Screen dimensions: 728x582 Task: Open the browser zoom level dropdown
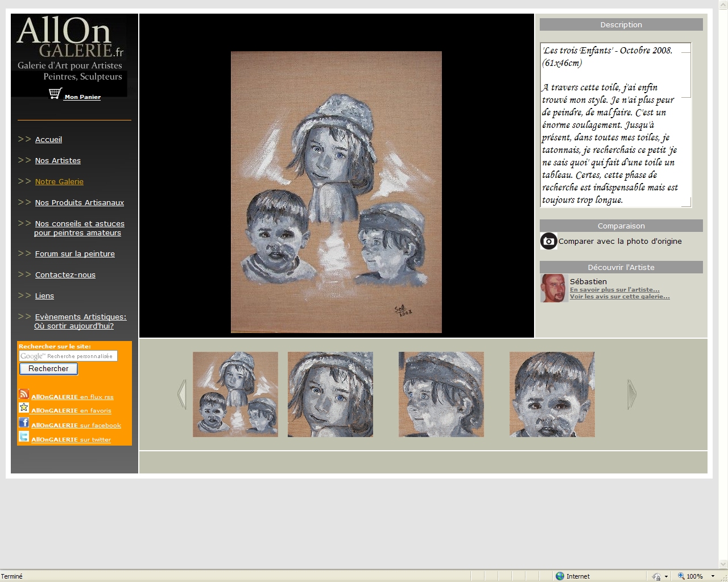pyautogui.click(x=713, y=576)
